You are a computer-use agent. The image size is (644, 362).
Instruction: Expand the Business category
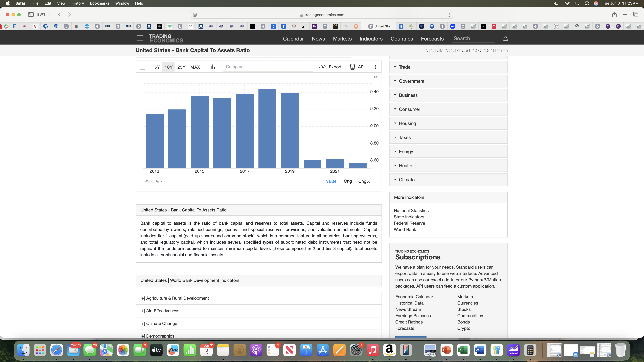[448, 95]
